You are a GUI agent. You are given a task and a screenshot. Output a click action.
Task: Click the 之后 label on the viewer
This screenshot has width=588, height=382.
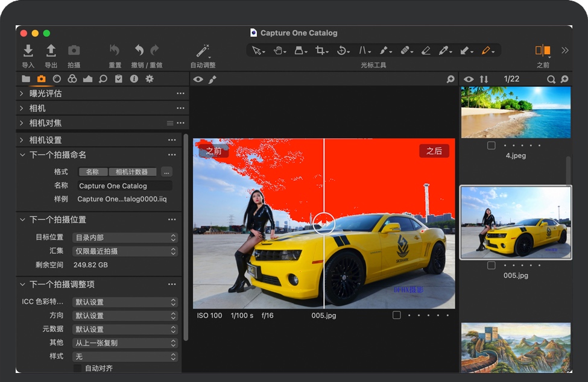tap(434, 151)
